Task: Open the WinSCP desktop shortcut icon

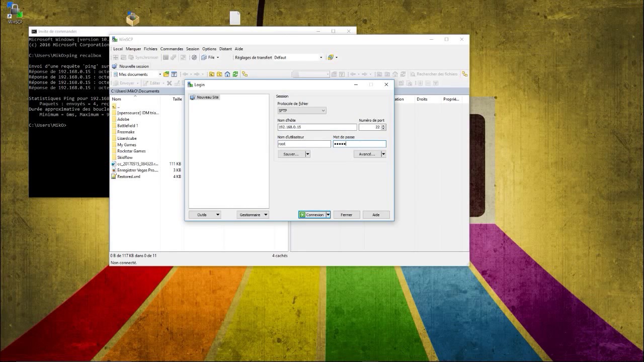Action: click(15, 14)
